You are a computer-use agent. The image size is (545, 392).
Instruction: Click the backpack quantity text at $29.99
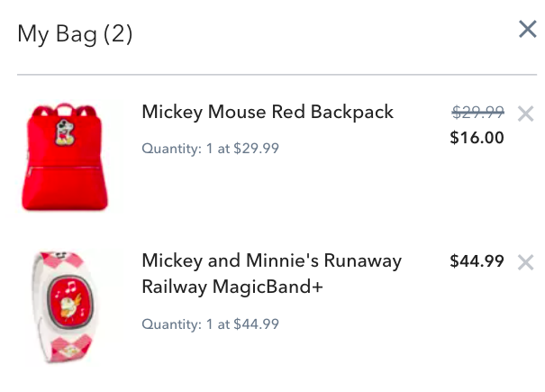(x=210, y=149)
